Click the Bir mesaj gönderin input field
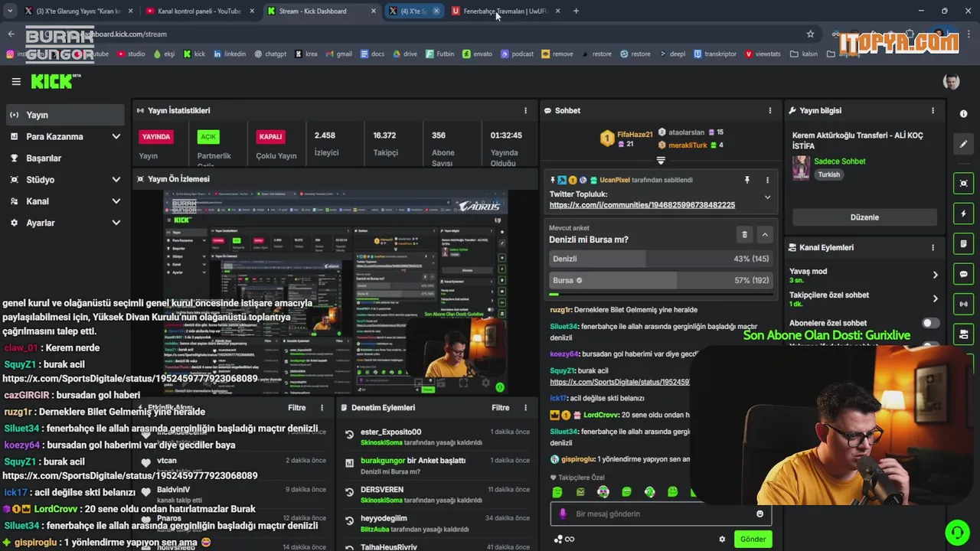 pyautogui.click(x=660, y=514)
